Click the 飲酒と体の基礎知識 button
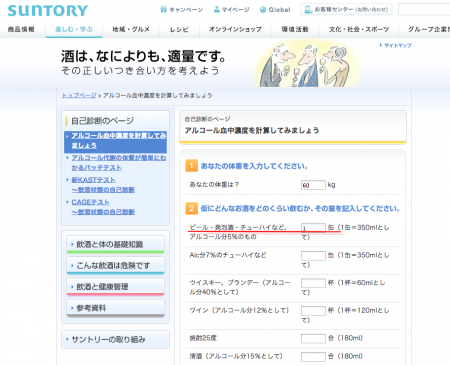The image size is (450, 365). pyautogui.click(x=115, y=244)
